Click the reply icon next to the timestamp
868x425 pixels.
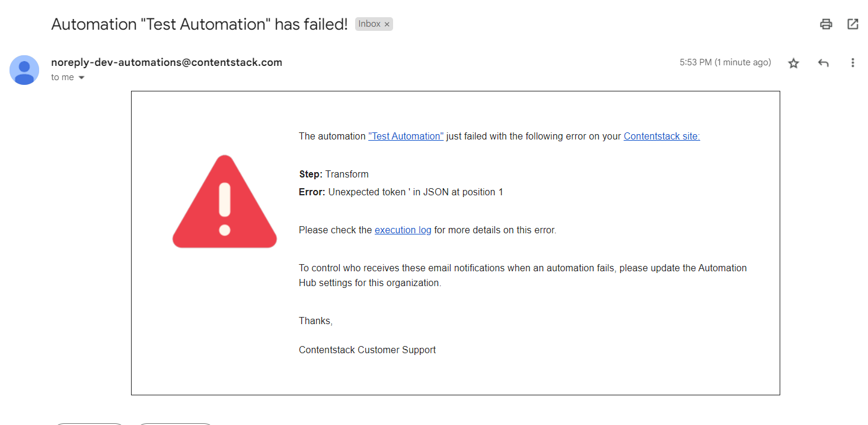click(823, 62)
